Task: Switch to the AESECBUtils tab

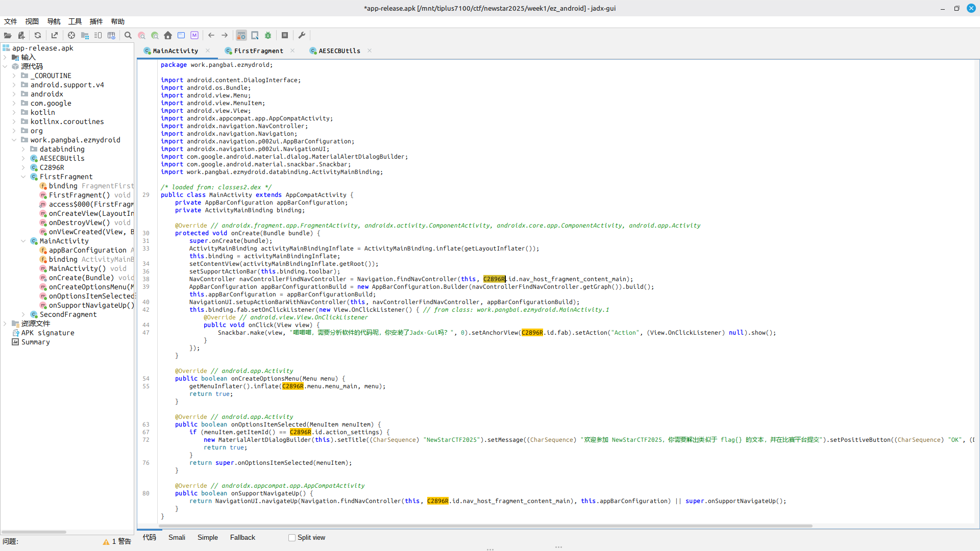Action: tap(339, 51)
